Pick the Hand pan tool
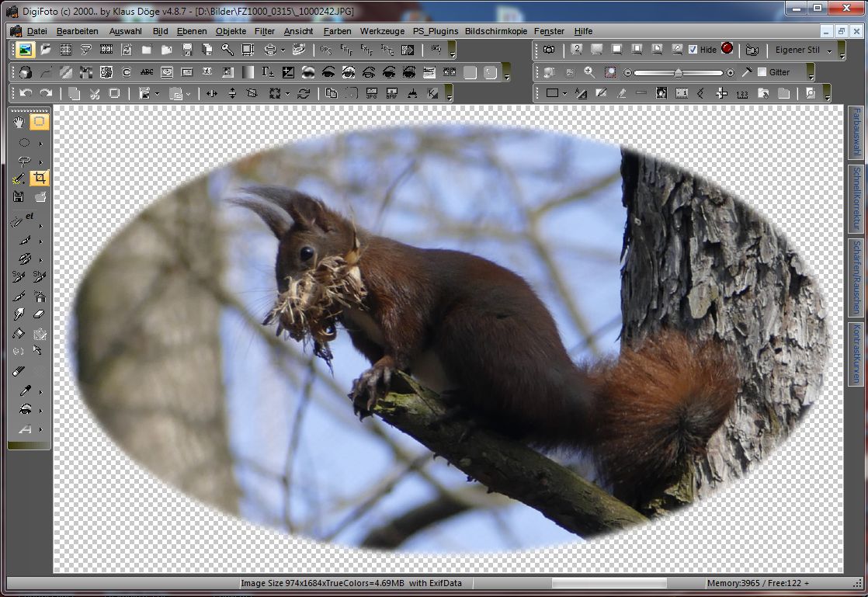 point(19,122)
